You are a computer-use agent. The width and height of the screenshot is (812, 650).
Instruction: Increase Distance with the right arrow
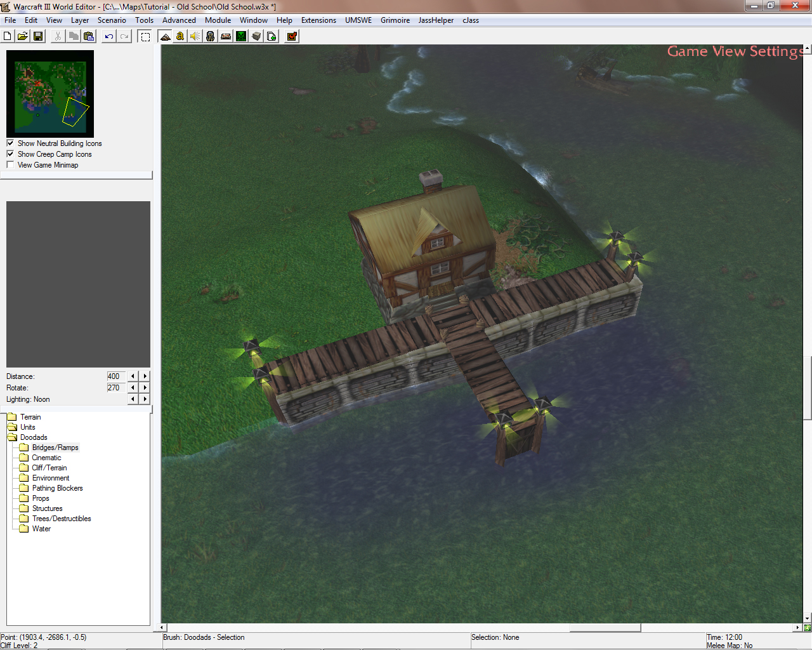pos(145,376)
